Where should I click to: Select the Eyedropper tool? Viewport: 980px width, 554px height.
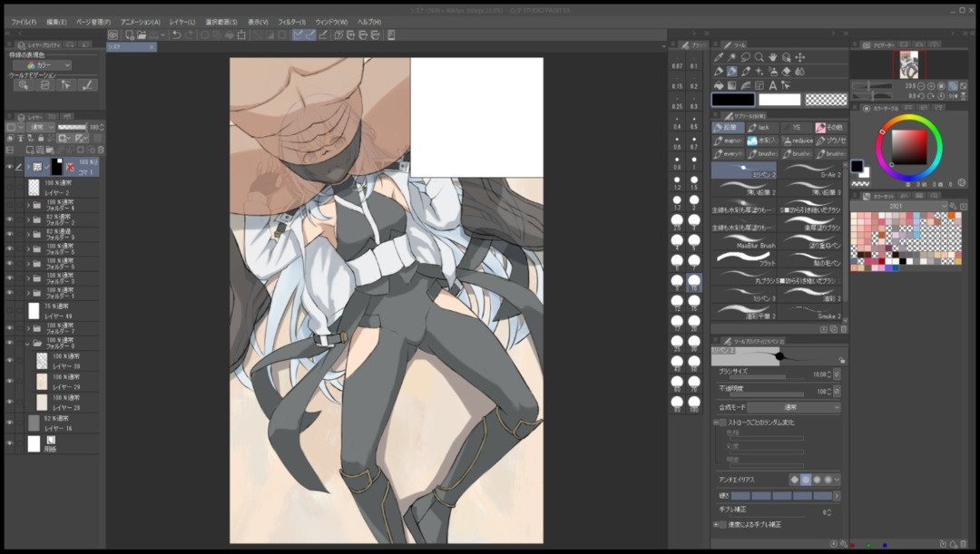[x=720, y=56]
